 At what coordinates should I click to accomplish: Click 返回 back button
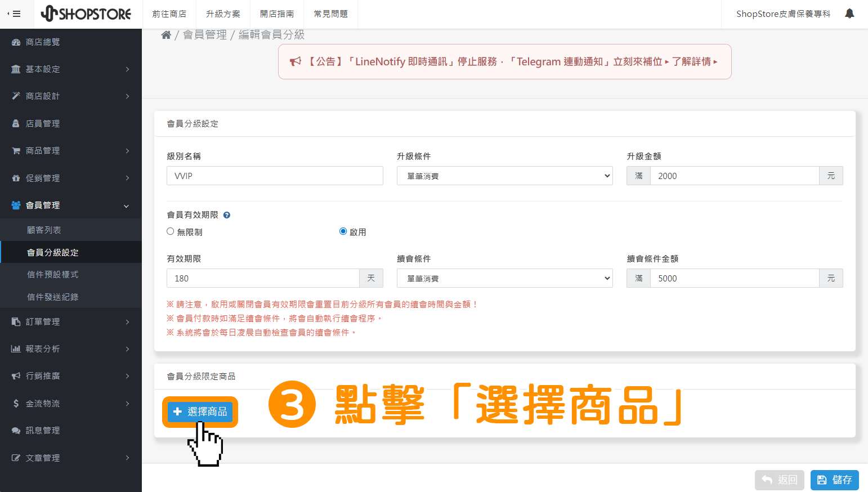click(780, 480)
